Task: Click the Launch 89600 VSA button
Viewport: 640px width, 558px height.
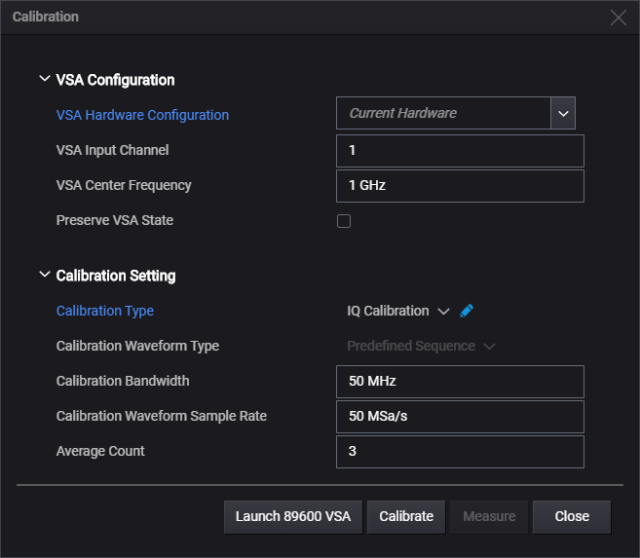Action: tap(293, 517)
